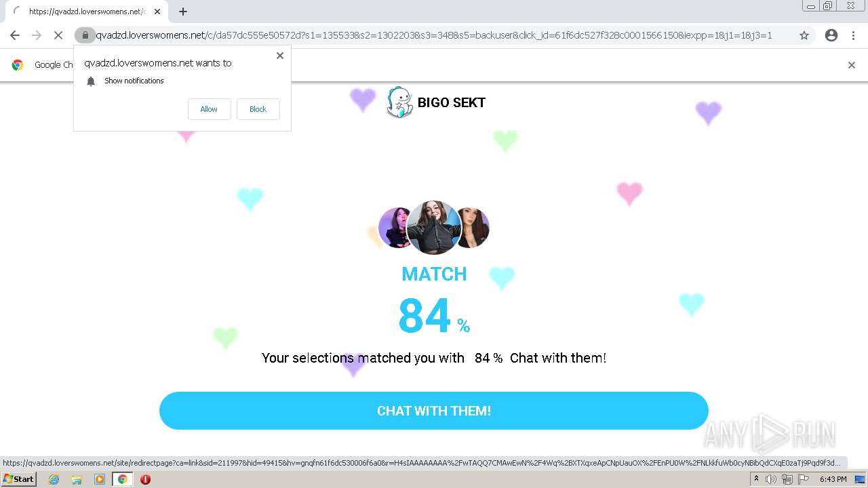
Task: Click the show desktop tray icon
Action: click(860, 479)
